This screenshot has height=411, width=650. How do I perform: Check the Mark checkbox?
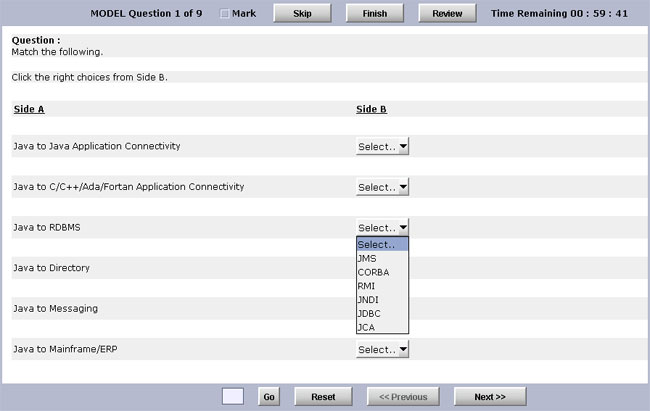click(x=224, y=14)
